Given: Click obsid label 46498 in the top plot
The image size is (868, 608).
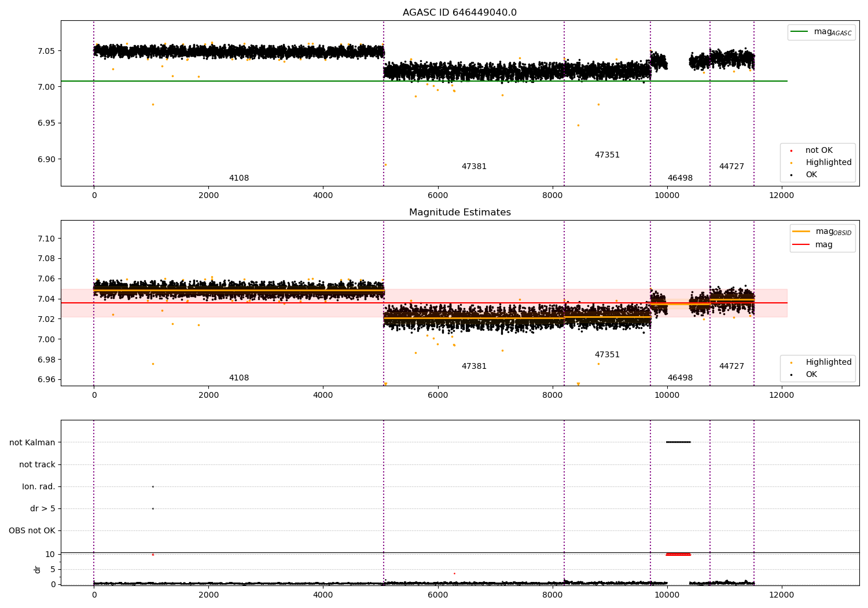Looking at the screenshot, I should coord(680,178).
